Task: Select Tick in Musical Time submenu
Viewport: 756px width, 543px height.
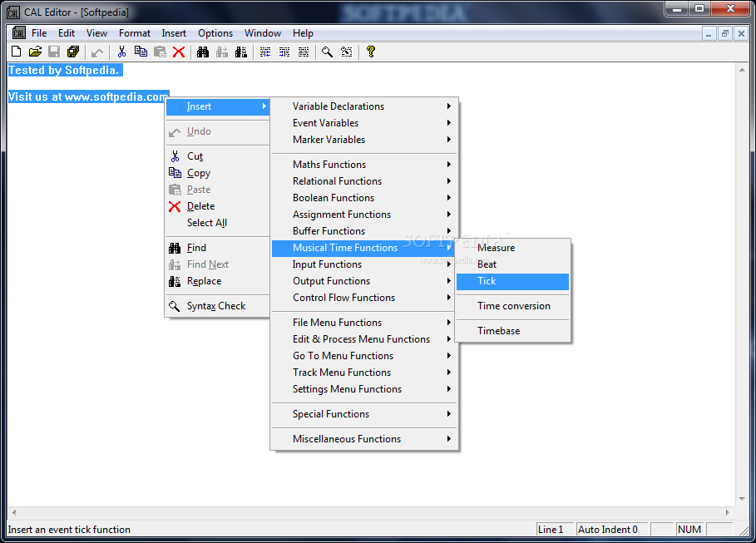Action: (x=513, y=281)
